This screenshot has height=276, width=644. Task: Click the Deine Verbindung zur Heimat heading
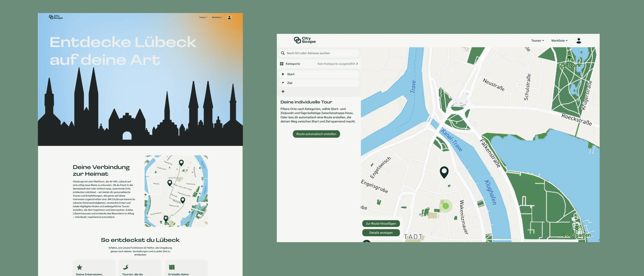coord(101,170)
